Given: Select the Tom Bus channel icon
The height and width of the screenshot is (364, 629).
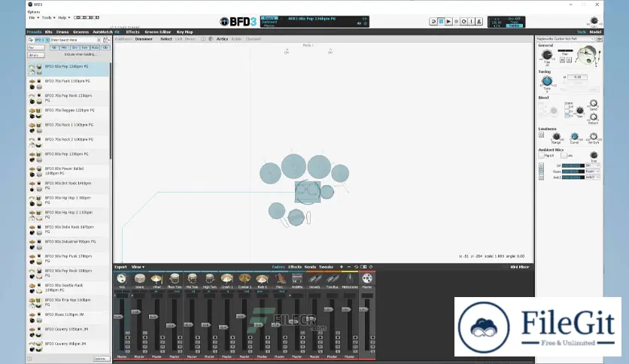Looking at the screenshot, I should tap(332, 278).
